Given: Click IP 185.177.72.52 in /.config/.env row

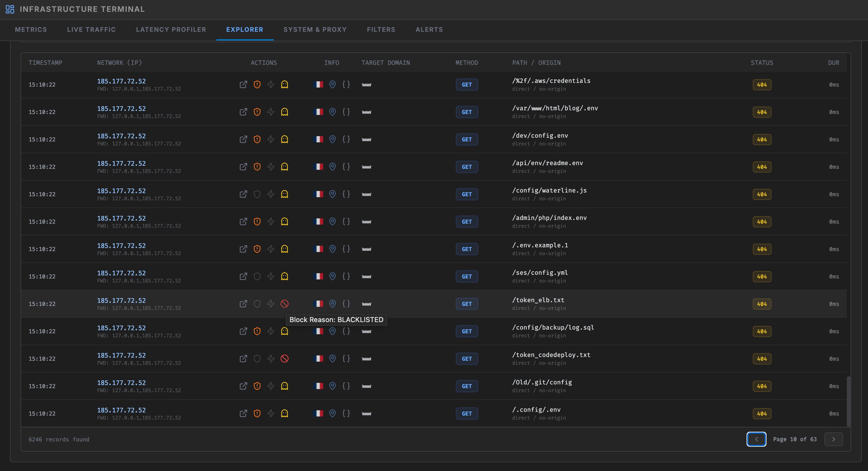Looking at the screenshot, I should click(121, 410).
